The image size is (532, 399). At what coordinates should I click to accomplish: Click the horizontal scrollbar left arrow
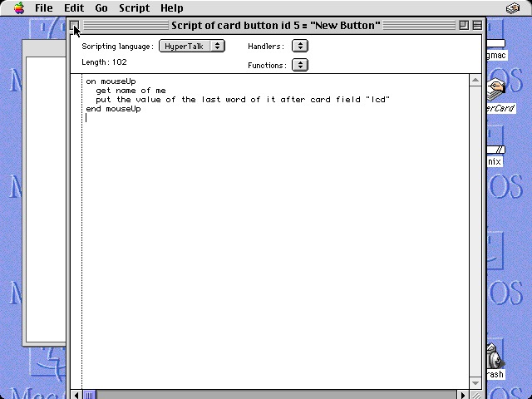76,395
